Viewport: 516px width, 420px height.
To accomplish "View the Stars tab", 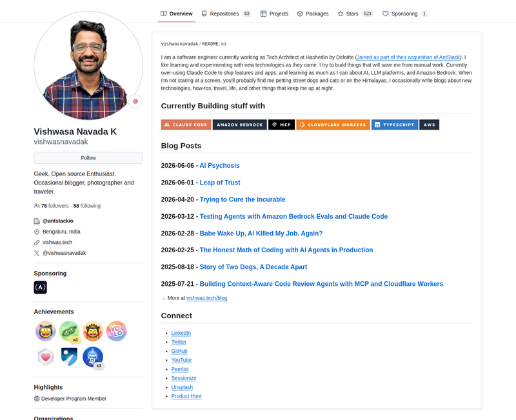I will [355, 14].
